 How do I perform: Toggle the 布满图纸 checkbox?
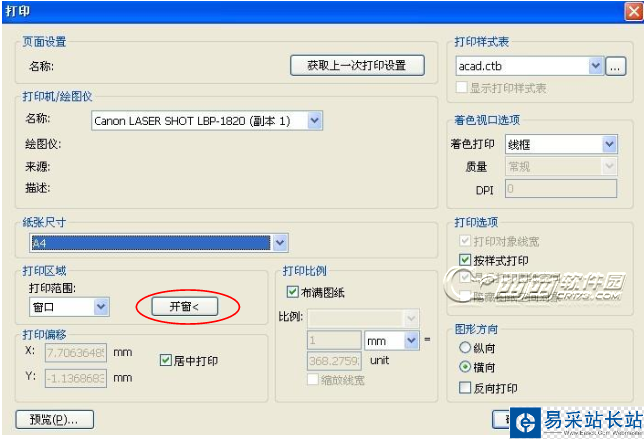pos(292,292)
